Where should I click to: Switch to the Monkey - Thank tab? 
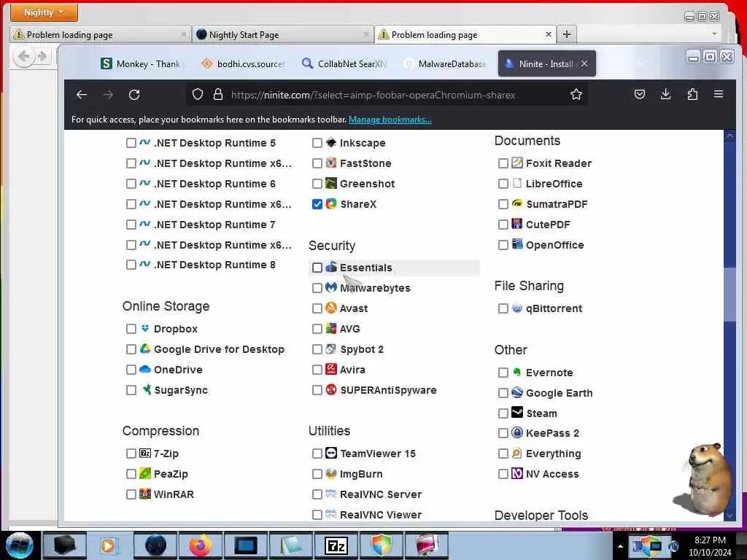tap(141, 64)
